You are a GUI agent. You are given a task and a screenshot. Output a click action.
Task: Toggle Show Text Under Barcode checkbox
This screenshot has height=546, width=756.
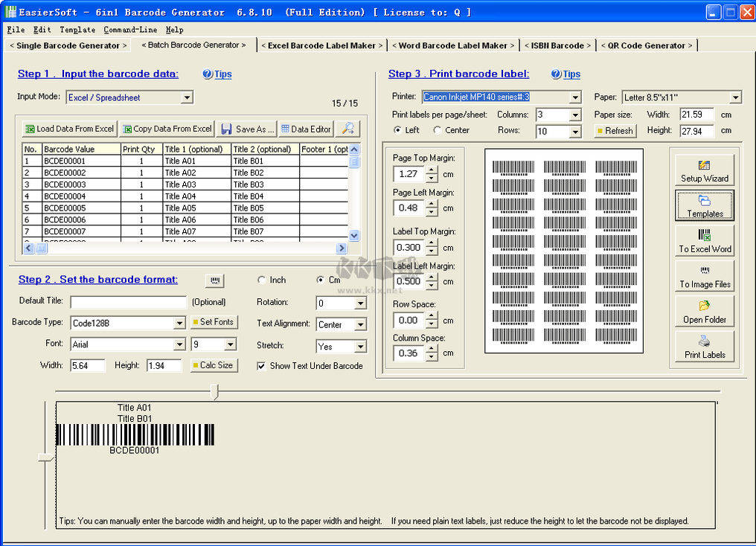[x=261, y=366]
